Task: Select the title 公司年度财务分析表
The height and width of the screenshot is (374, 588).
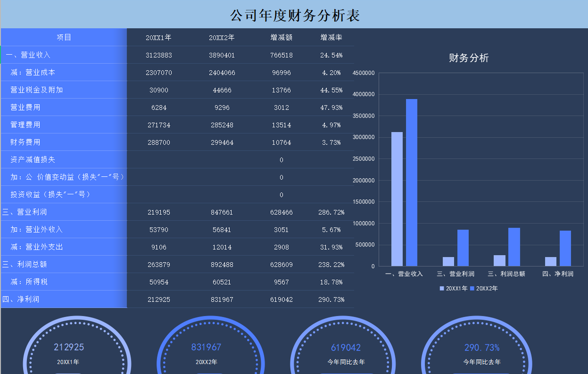Action: pyautogui.click(x=295, y=16)
